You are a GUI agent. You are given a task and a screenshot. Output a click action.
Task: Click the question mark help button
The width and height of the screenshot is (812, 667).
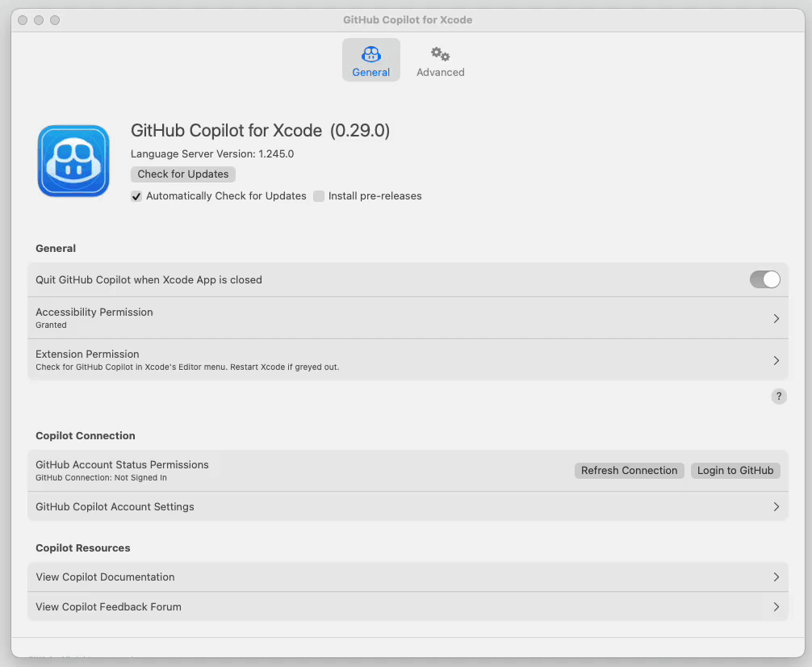click(778, 396)
